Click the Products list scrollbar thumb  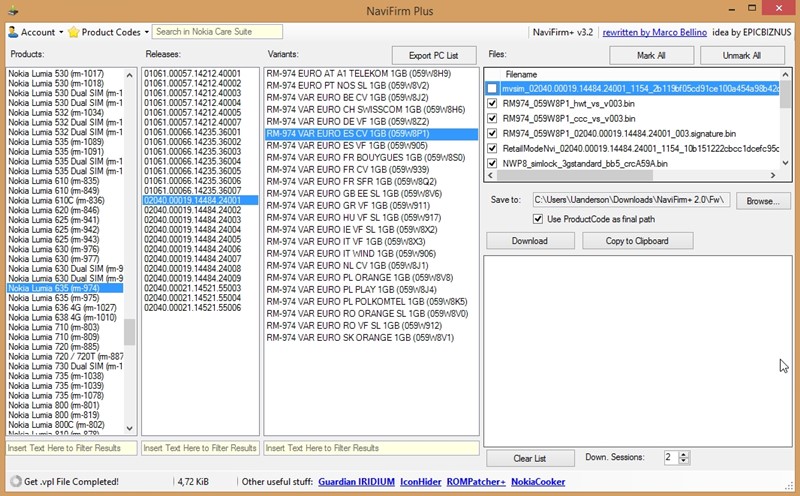pos(130,332)
